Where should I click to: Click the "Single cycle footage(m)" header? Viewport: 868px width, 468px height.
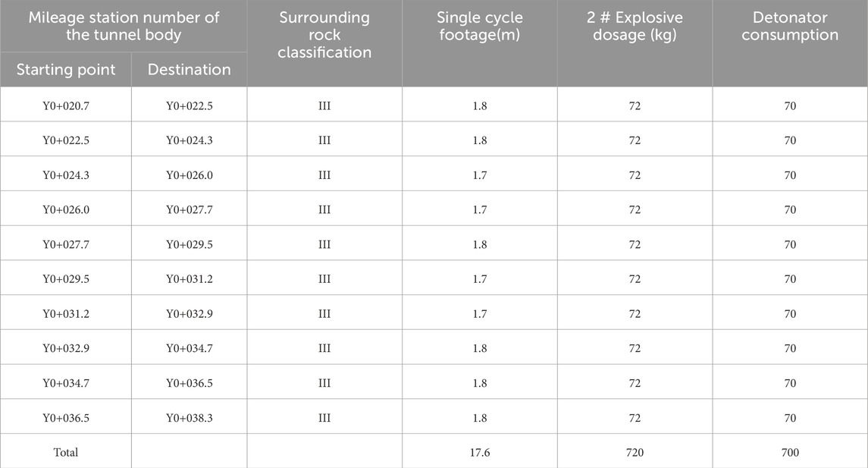tap(479, 26)
